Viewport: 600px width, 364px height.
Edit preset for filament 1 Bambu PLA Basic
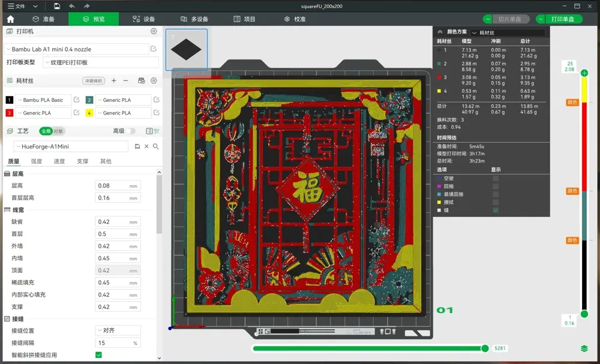(x=77, y=100)
